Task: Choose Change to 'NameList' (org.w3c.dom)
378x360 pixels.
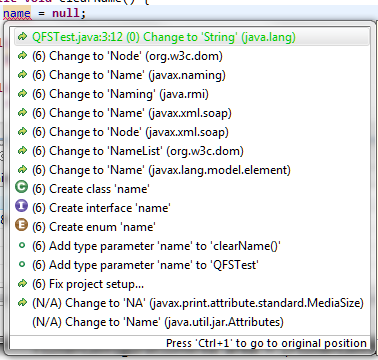Action: coord(138,151)
